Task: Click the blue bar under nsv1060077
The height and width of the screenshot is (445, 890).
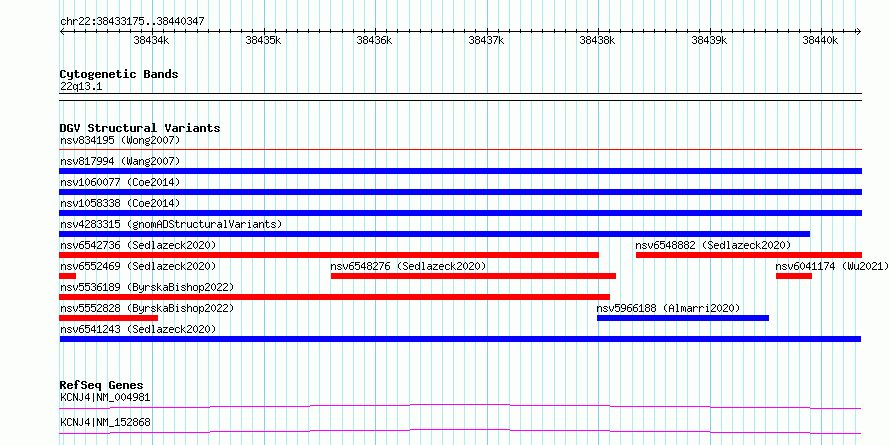Action: pyautogui.click(x=460, y=192)
